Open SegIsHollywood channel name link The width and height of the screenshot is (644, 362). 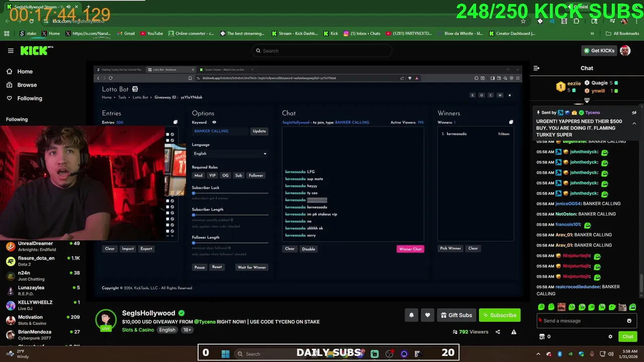click(x=148, y=313)
